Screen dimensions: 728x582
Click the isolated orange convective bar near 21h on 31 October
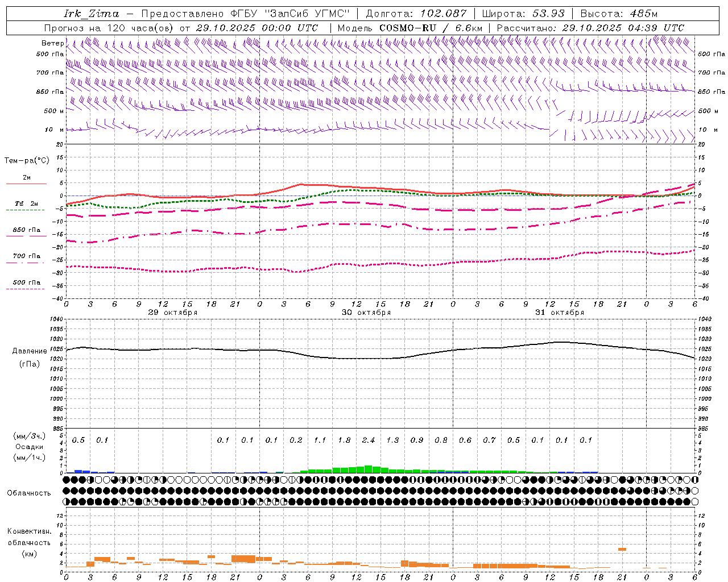(622, 549)
